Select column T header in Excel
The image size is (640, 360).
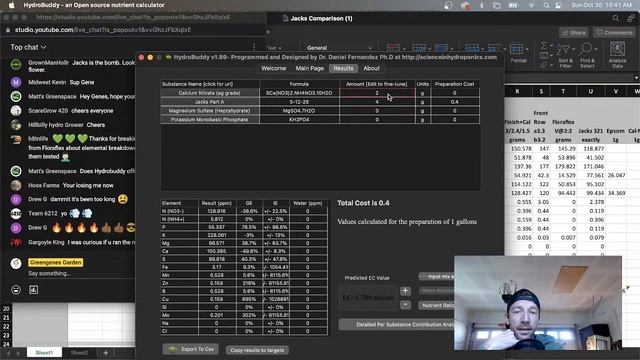click(x=563, y=91)
